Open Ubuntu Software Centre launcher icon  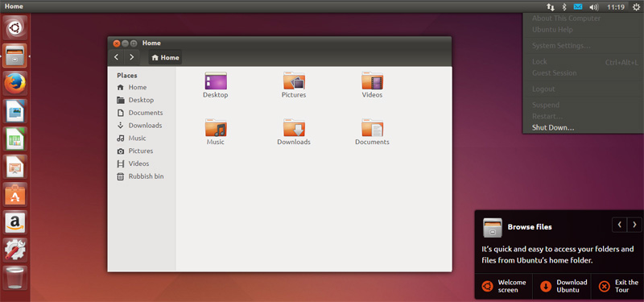click(x=15, y=194)
